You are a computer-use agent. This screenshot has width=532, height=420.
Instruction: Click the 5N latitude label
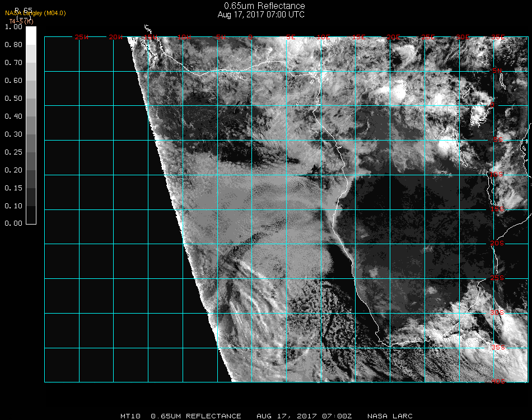497,71
